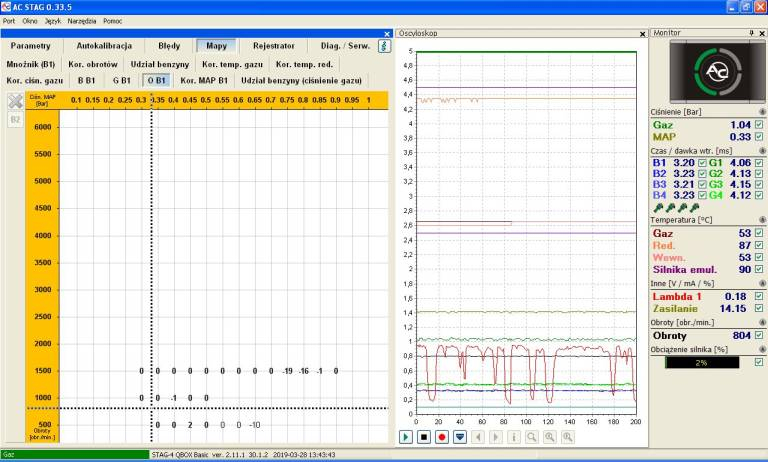
Task: Click third green injector icon
Action: (682, 208)
